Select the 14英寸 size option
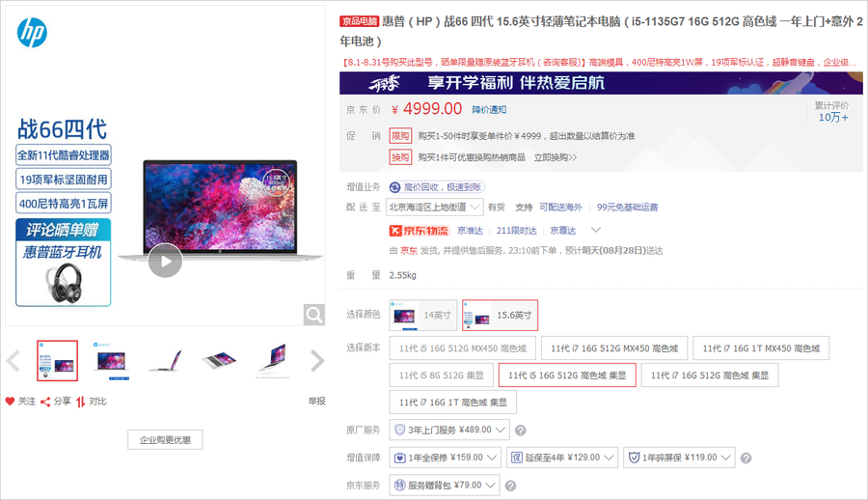 click(424, 315)
